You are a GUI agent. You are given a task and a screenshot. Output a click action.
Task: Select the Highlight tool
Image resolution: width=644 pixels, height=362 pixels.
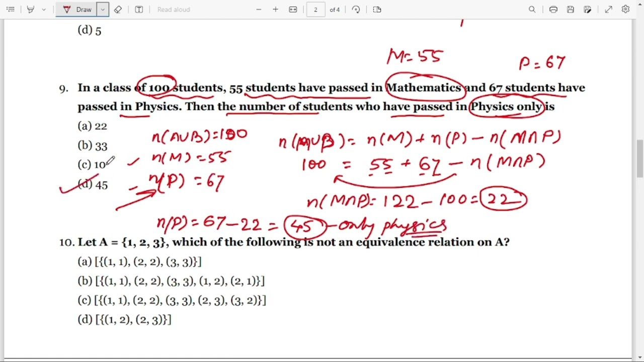coord(31,10)
